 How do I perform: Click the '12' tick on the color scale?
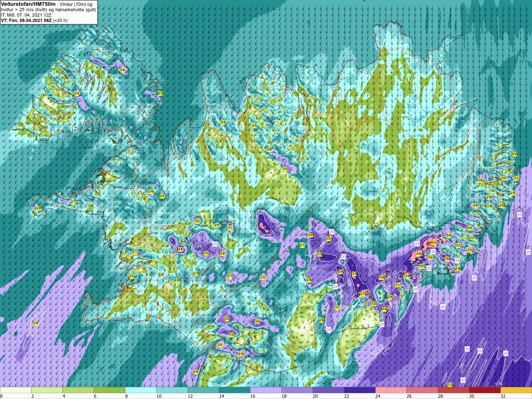click(x=190, y=396)
